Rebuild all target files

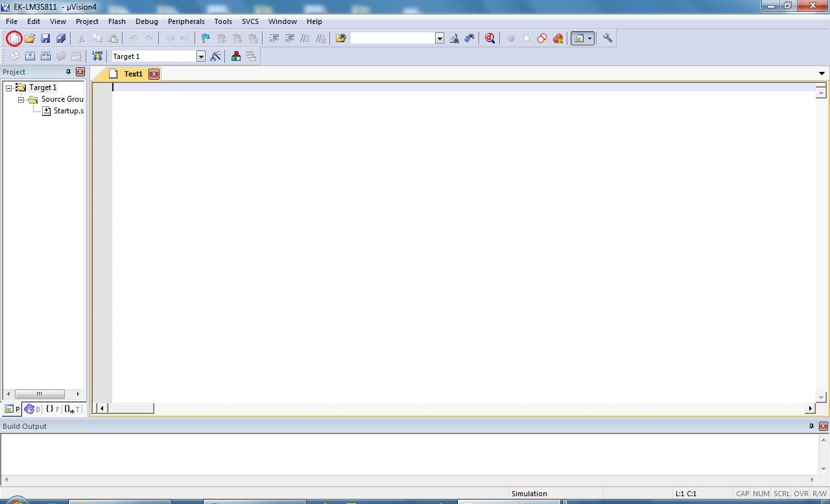pos(45,56)
